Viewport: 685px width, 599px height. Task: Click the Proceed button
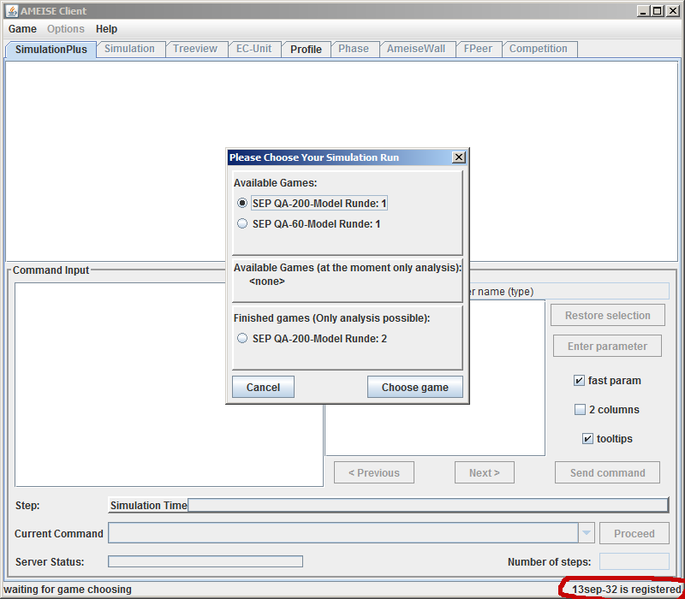634,533
